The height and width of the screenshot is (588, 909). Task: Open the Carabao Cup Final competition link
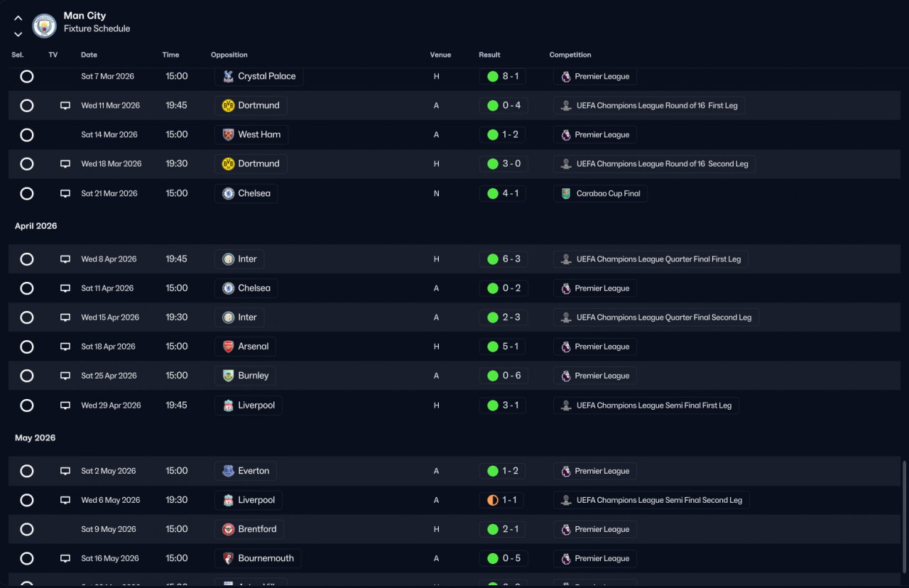click(x=600, y=193)
